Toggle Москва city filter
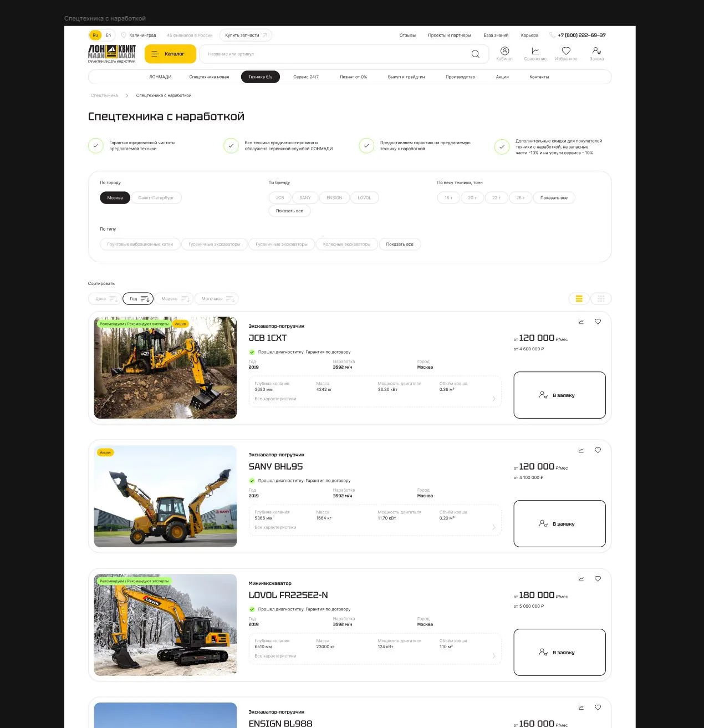The width and height of the screenshot is (704, 728). (115, 198)
